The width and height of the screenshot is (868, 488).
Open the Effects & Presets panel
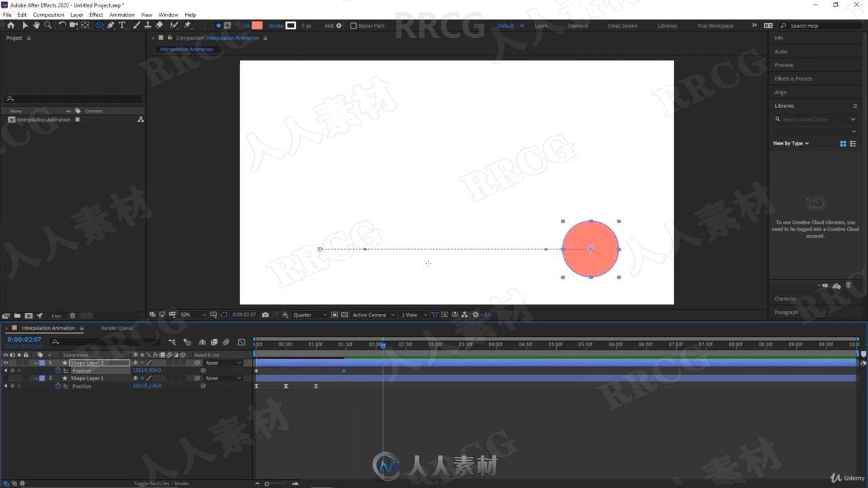793,79
